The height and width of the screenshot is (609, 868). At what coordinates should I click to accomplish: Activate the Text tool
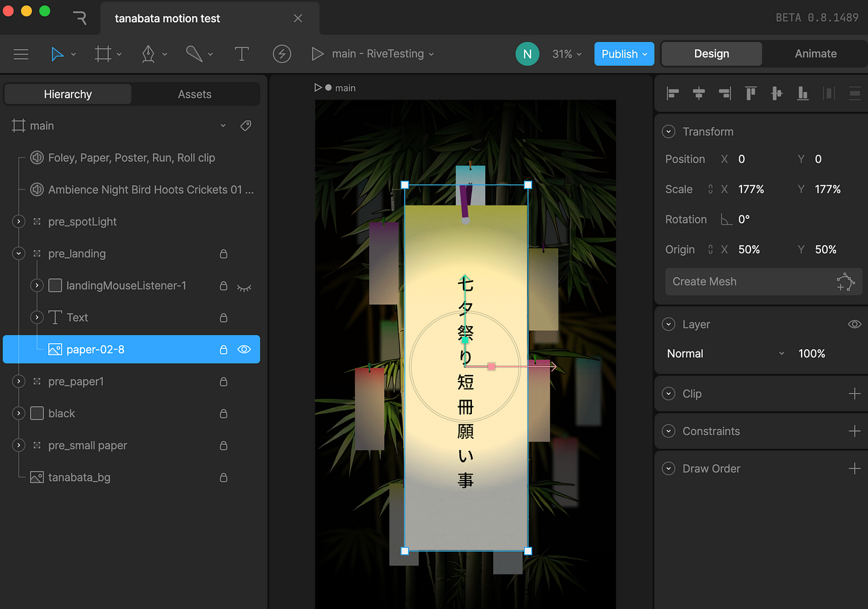click(242, 54)
